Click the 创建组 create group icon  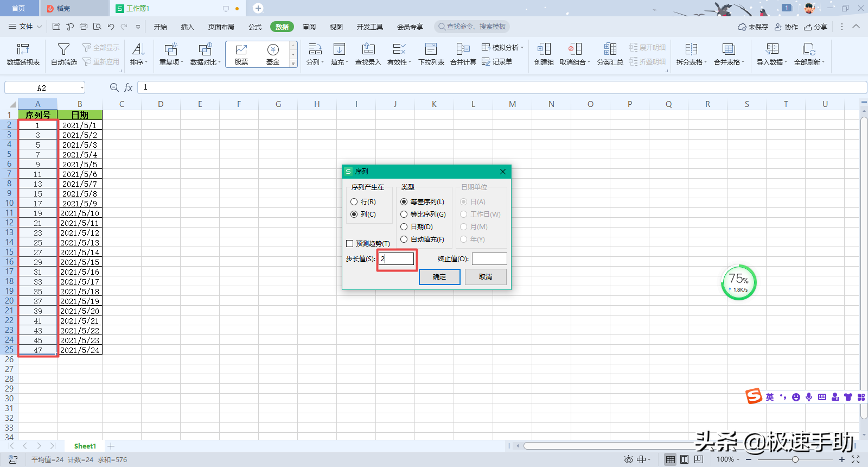tap(544, 49)
